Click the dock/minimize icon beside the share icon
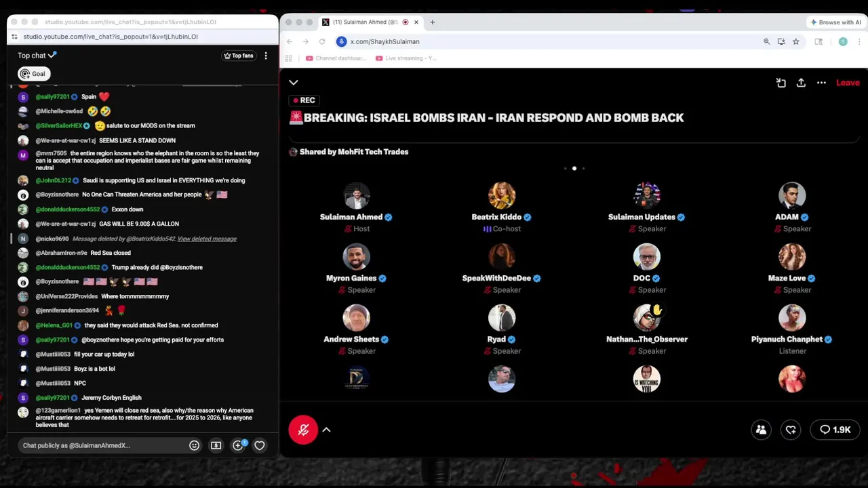This screenshot has height=488, width=868. 781,83
